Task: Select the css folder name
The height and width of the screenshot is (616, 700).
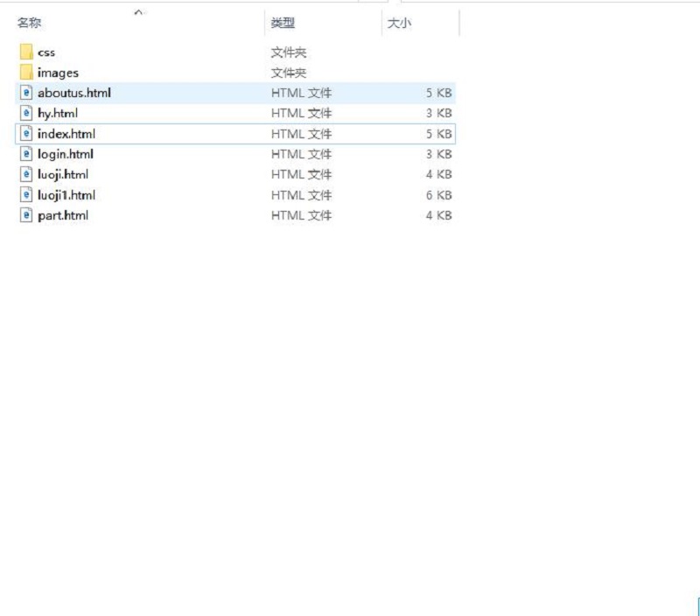Action: [46, 52]
